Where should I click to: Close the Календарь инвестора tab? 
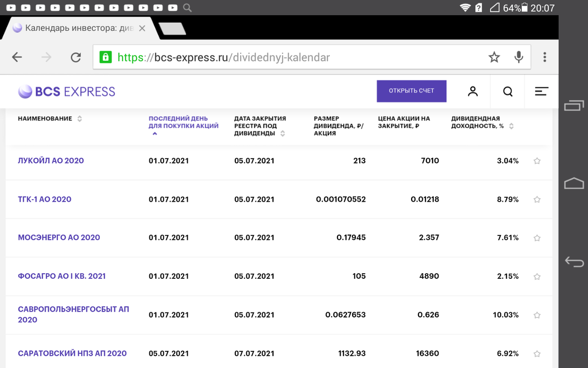[x=142, y=28]
